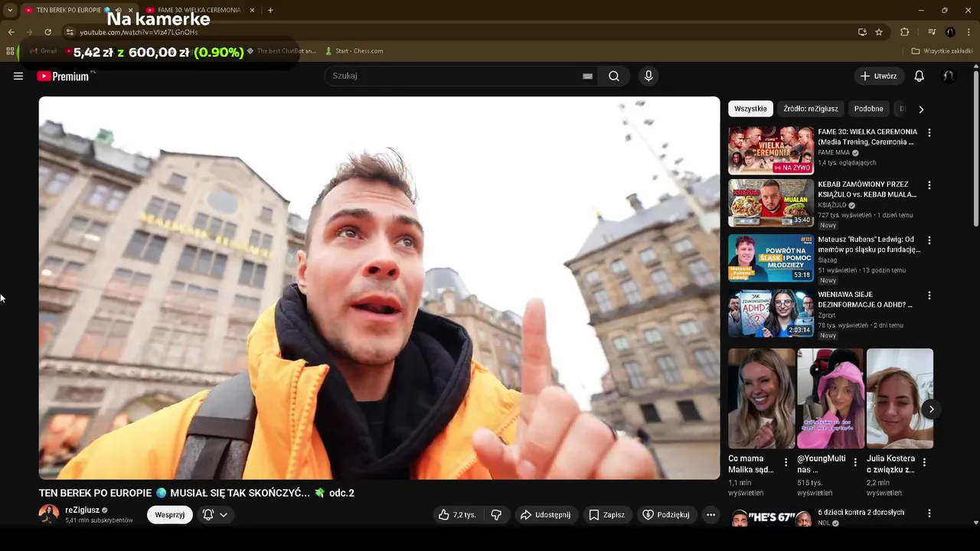The width and height of the screenshot is (980, 551).
Task: Show next Shorts with carousel arrow
Action: (931, 409)
